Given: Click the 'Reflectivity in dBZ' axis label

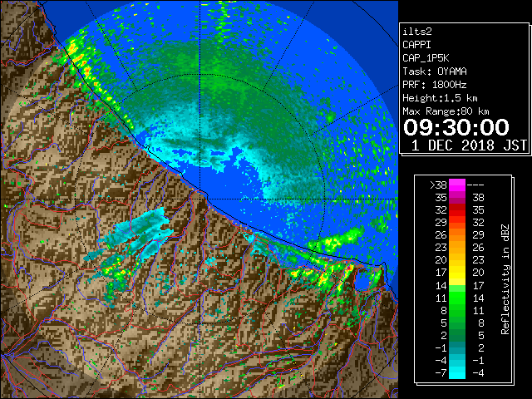Looking at the screenshot, I should coord(505,279).
